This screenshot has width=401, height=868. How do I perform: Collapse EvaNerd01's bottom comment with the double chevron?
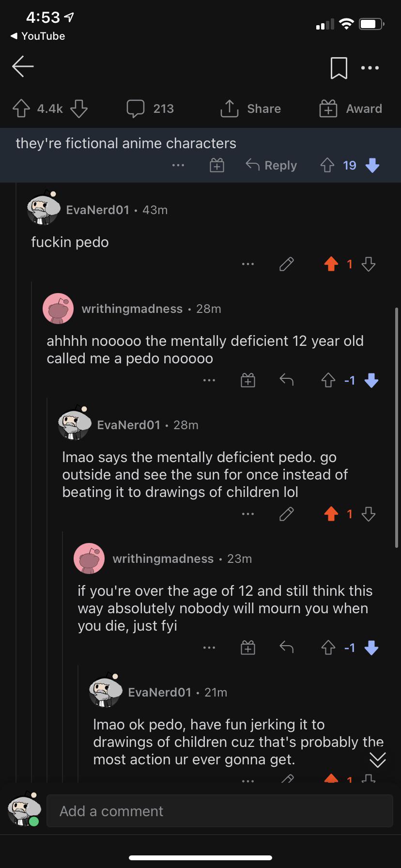click(x=377, y=759)
